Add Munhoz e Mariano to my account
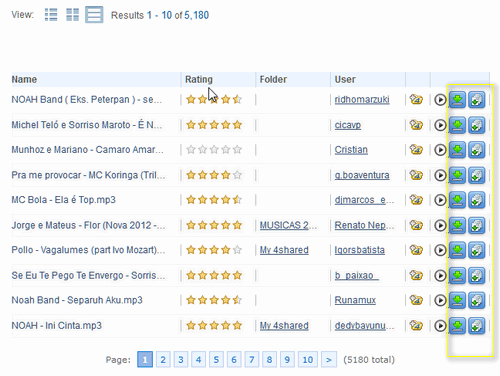500x376 pixels. coord(477,150)
